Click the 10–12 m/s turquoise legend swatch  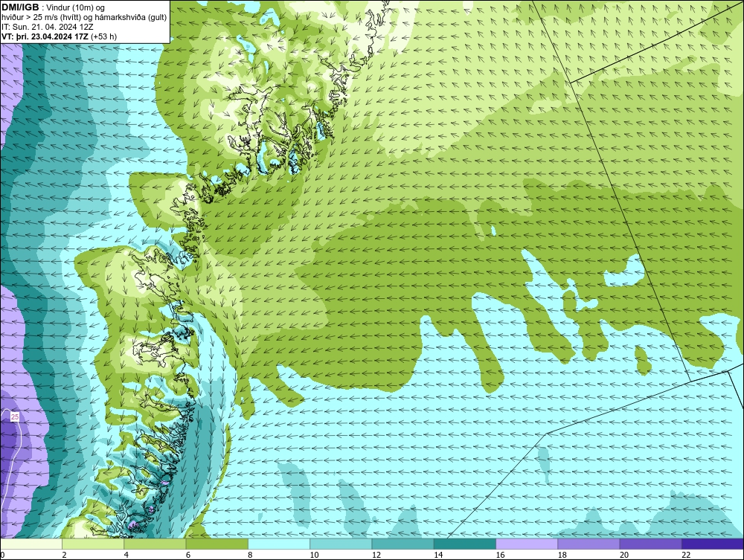(x=341, y=544)
